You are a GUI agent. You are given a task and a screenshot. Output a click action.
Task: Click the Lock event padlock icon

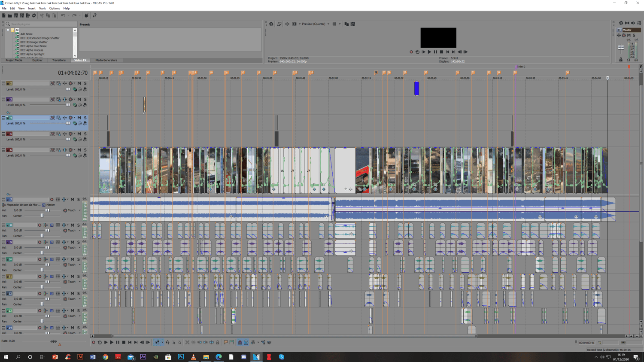(218, 342)
